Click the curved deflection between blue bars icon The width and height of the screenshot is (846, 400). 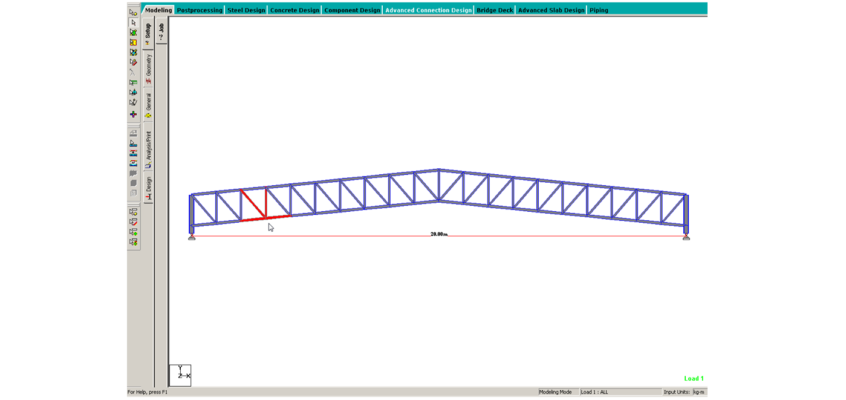[133, 163]
